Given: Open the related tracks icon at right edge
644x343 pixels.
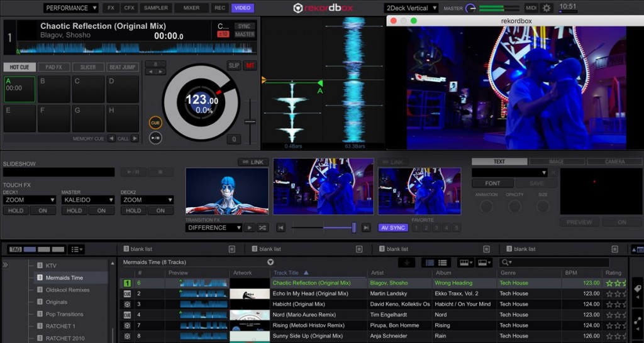Looking at the screenshot, I should coord(638,320).
